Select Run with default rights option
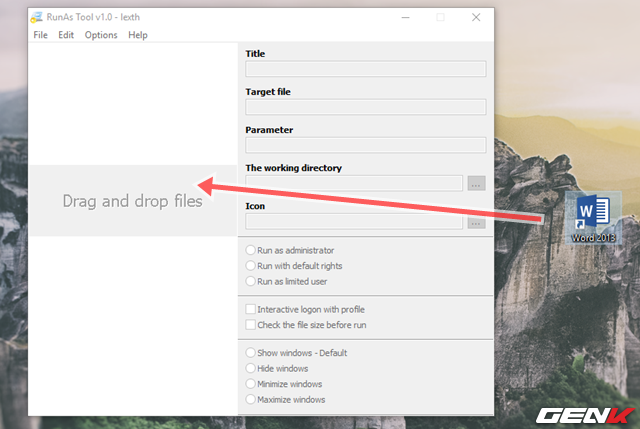The width and height of the screenshot is (640, 429). point(251,266)
